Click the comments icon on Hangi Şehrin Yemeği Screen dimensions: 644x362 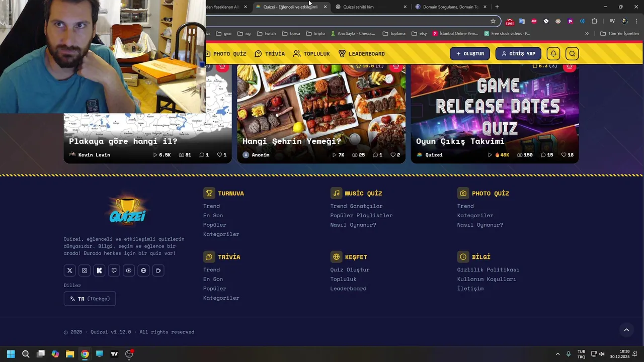(375, 155)
